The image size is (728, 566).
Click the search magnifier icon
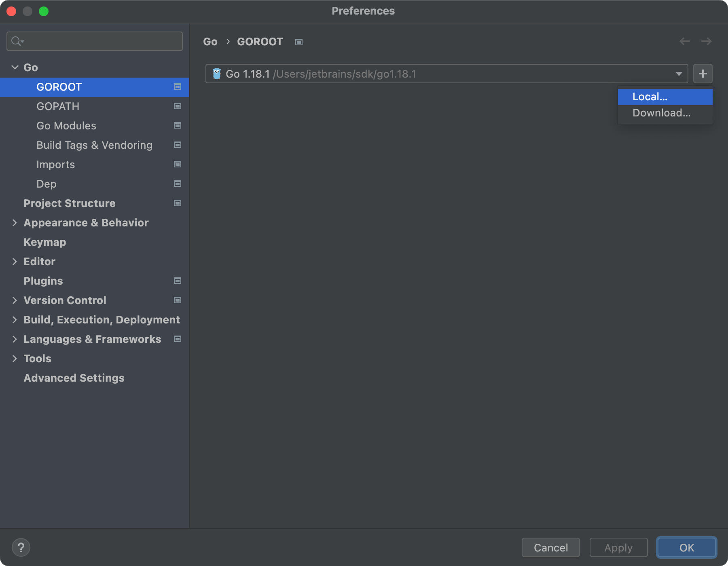coord(17,41)
